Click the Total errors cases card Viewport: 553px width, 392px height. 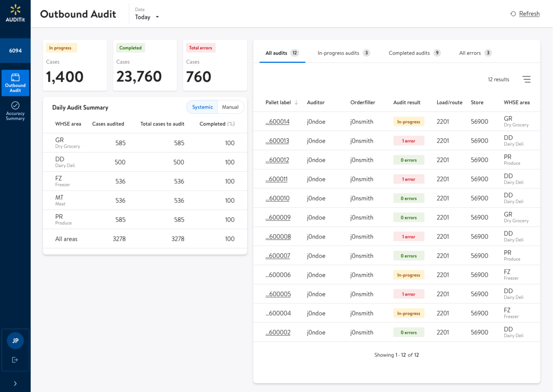pyautogui.click(x=215, y=65)
